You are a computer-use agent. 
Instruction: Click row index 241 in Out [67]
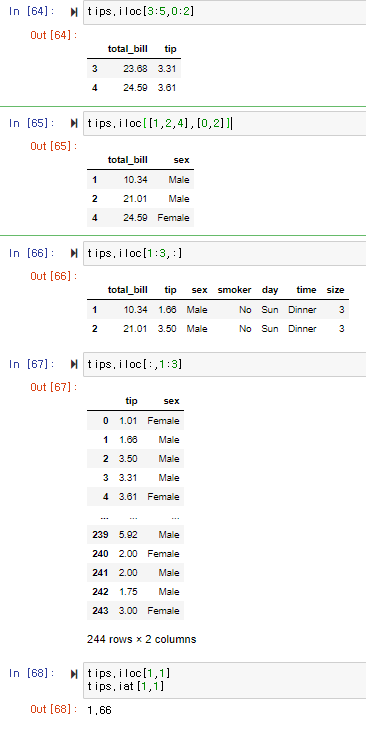[x=100, y=573]
